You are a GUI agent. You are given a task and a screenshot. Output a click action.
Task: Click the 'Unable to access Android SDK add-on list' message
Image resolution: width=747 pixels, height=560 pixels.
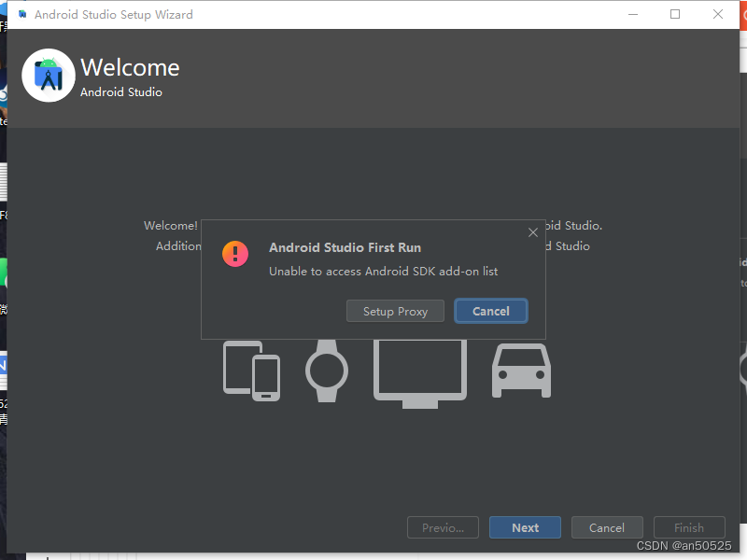[x=383, y=272]
